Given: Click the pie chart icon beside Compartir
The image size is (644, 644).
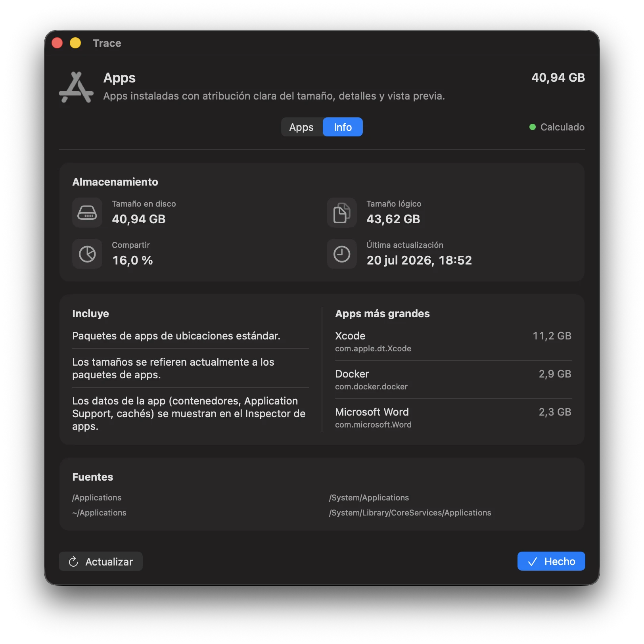Looking at the screenshot, I should 87,254.
